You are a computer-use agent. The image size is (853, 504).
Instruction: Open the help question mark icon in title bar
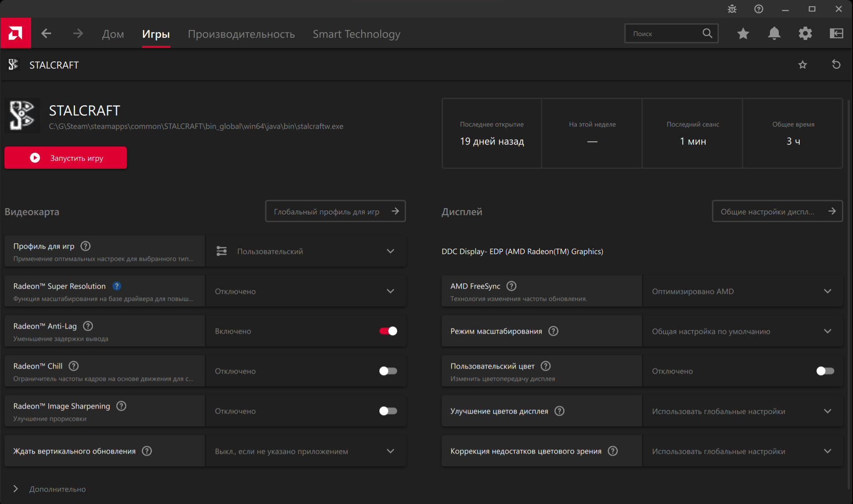[x=759, y=9]
